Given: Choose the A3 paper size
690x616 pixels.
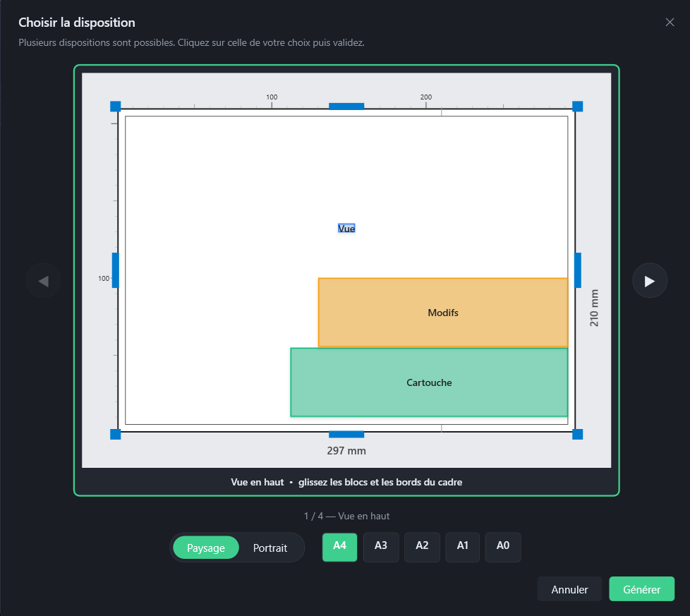Looking at the screenshot, I should pos(381,547).
